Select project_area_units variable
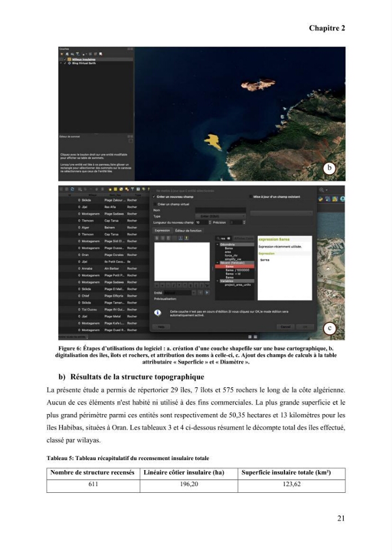This screenshot has width=392, height=555. (x=238, y=285)
